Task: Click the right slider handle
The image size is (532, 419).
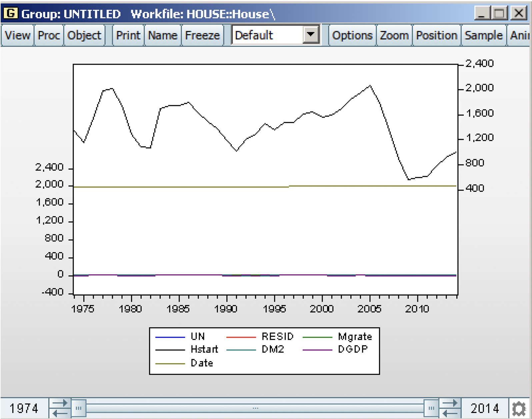Action: (x=431, y=408)
